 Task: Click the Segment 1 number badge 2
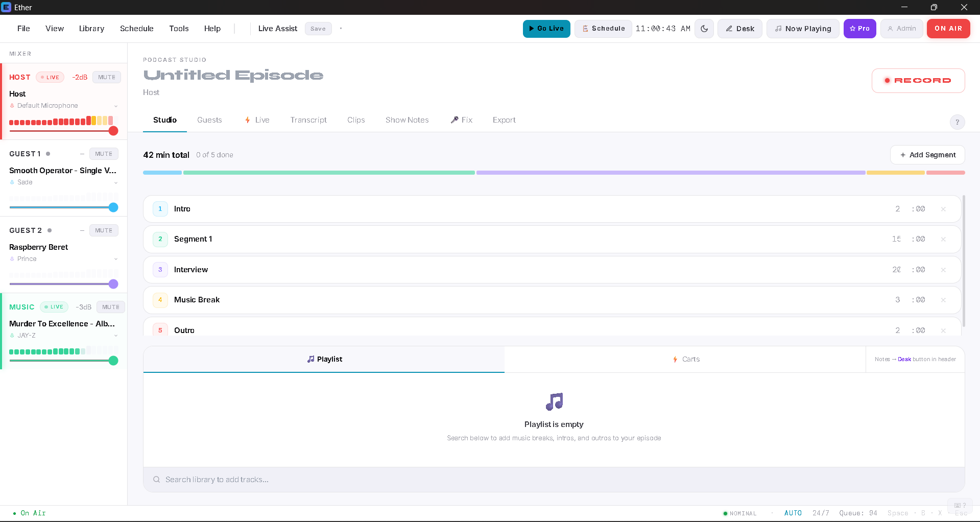(x=160, y=239)
